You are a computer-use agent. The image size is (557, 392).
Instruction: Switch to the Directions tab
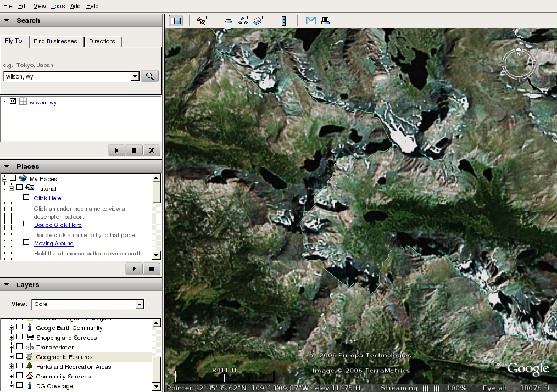(x=102, y=41)
